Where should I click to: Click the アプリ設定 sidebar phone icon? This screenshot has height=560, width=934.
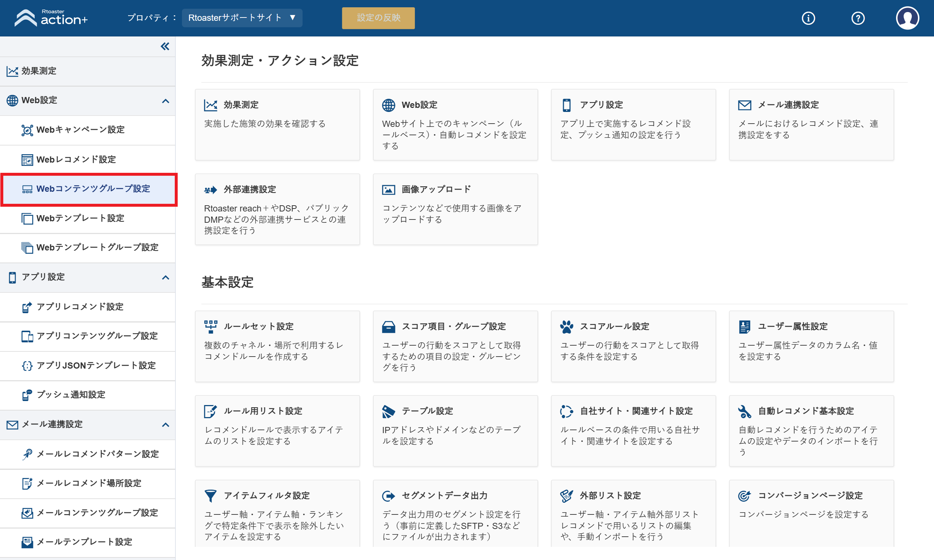[12, 277]
